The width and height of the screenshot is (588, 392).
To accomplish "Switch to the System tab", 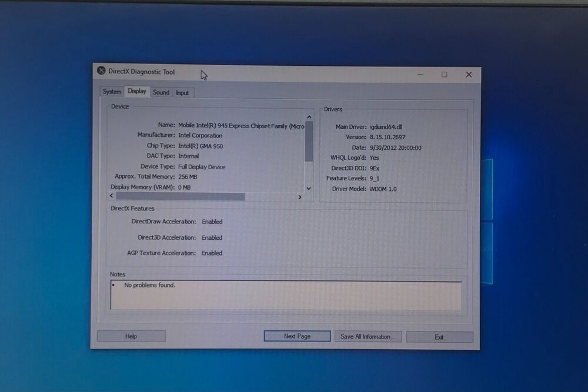I will 112,92.
